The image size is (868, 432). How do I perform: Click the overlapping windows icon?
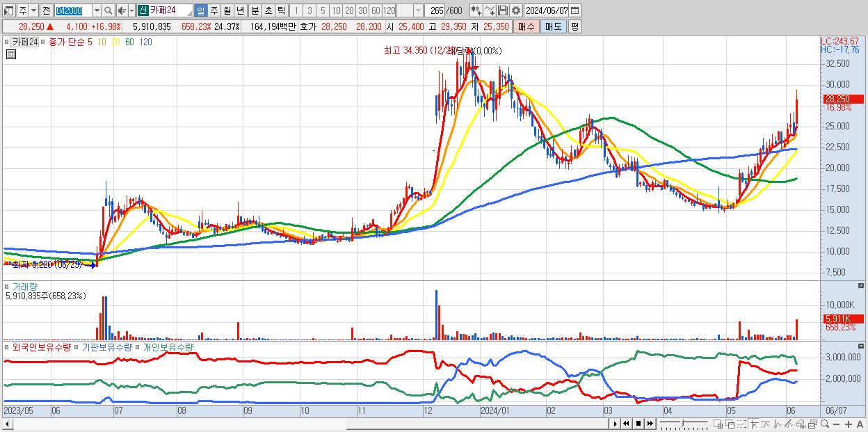730,424
